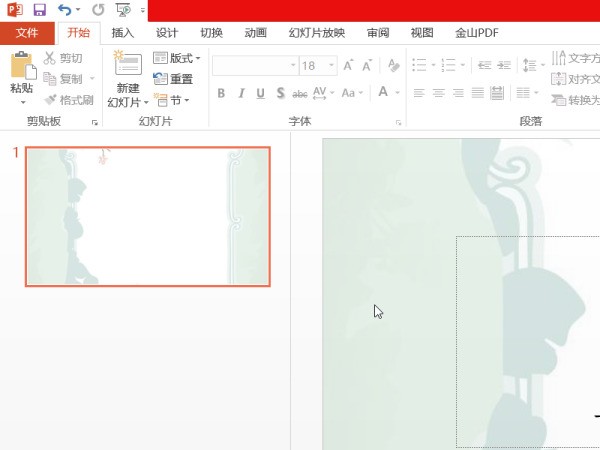Open the 文件 file menu
This screenshot has width=600, height=450.
click(27, 33)
